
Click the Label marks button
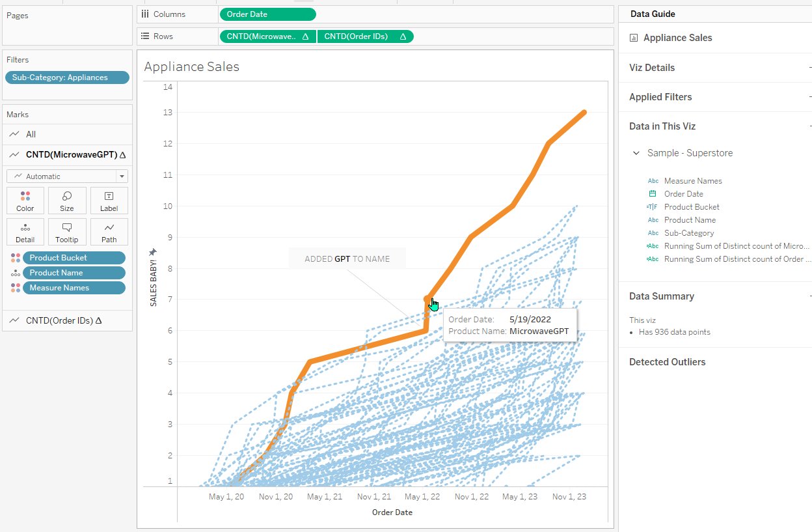[x=109, y=201]
